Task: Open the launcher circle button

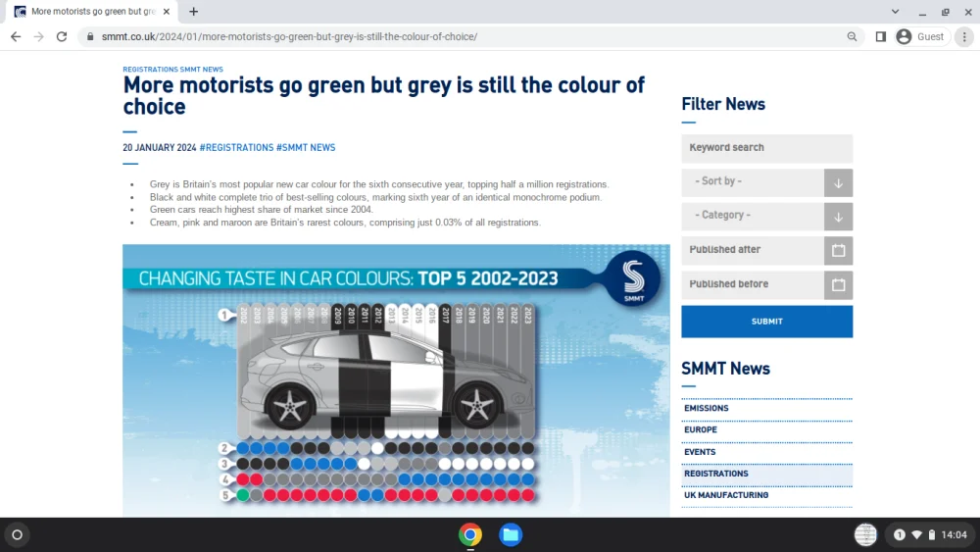Action: coord(17,534)
